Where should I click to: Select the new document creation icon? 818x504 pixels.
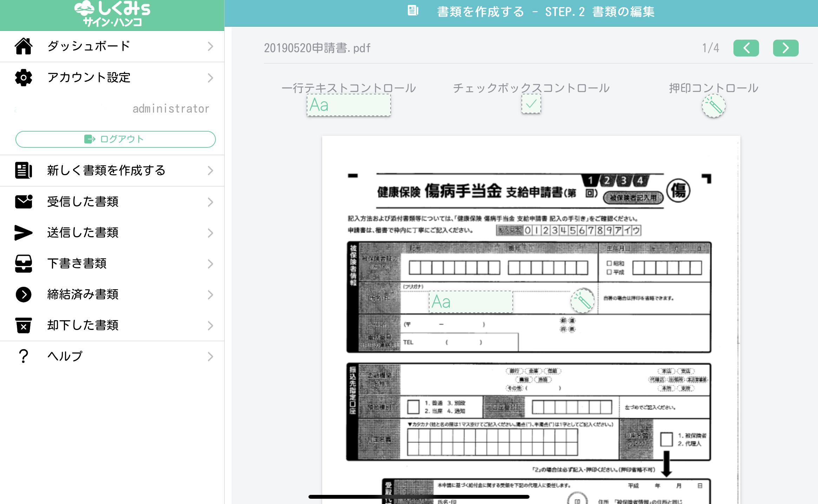click(23, 171)
